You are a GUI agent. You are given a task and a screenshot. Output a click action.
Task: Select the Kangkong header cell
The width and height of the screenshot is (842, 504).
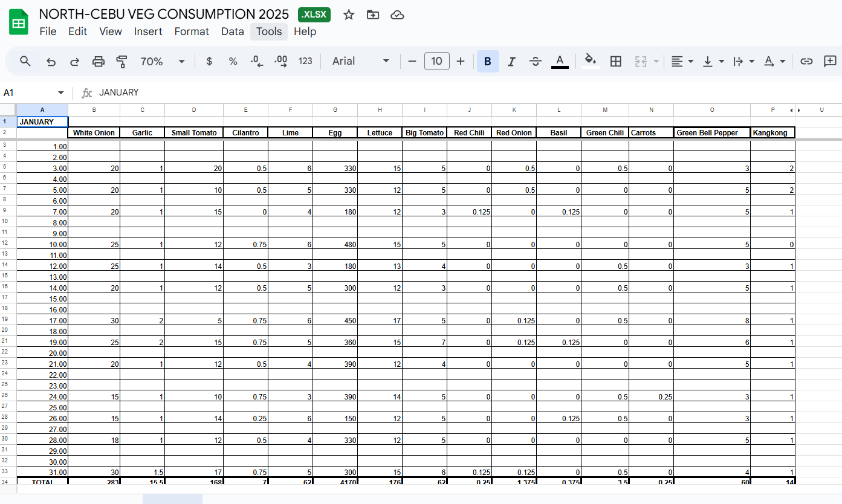click(773, 133)
